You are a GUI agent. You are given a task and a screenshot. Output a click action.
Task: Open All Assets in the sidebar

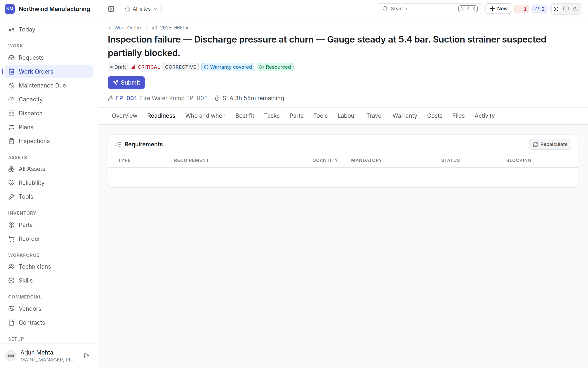tap(49, 169)
